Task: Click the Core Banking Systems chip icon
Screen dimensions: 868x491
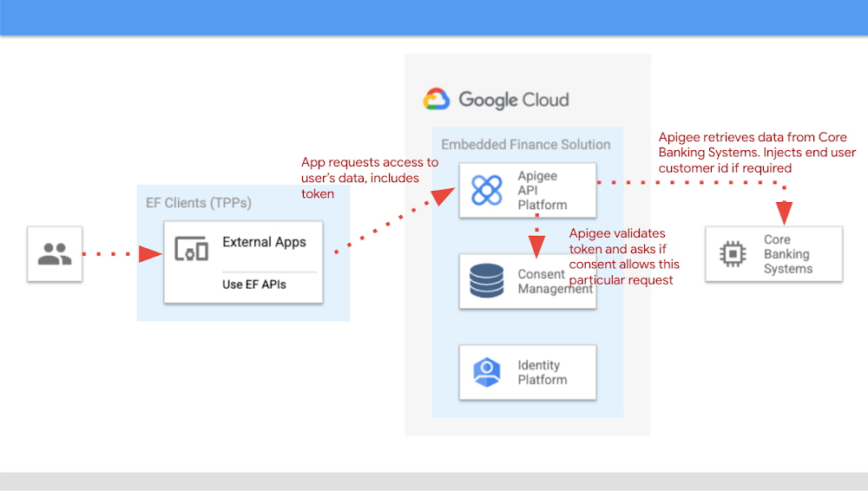Action: click(733, 253)
